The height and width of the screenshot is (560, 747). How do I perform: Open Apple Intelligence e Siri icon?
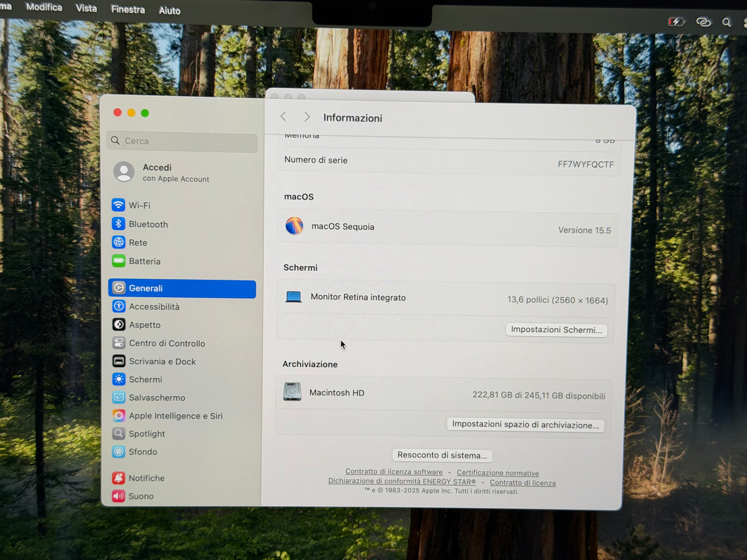coord(118,415)
